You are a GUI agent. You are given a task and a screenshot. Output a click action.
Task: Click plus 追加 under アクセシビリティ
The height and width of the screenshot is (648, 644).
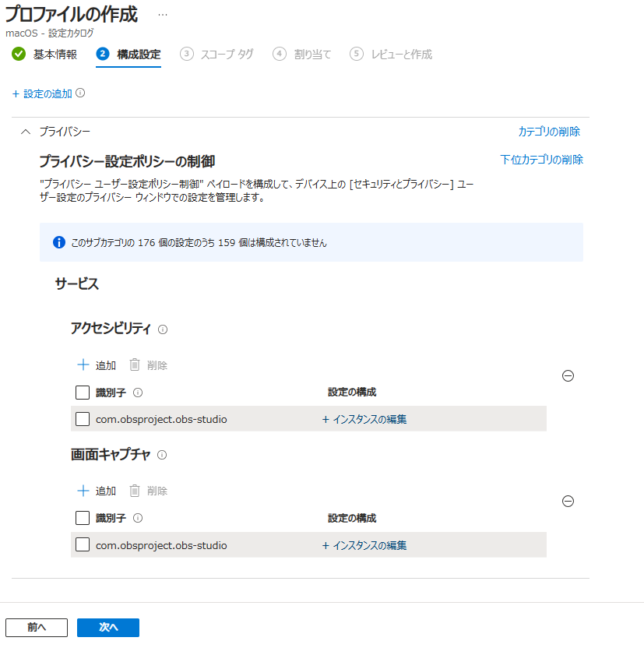[x=97, y=365]
